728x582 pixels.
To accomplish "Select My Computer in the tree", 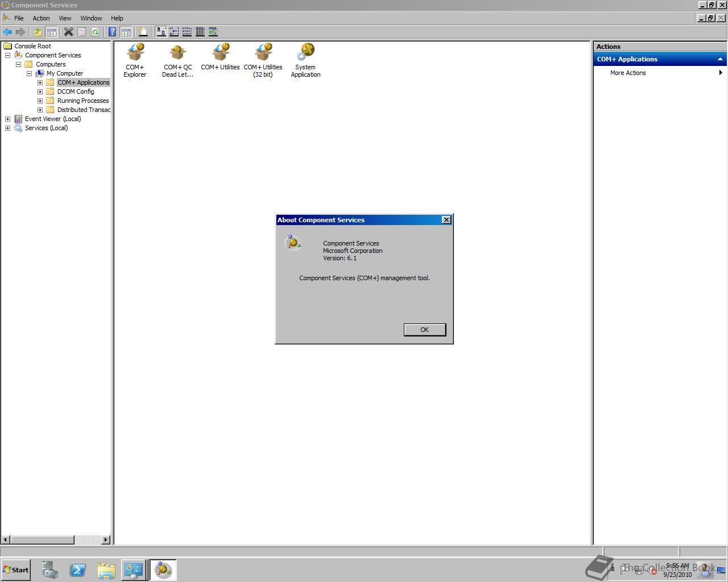I will point(65,73).
